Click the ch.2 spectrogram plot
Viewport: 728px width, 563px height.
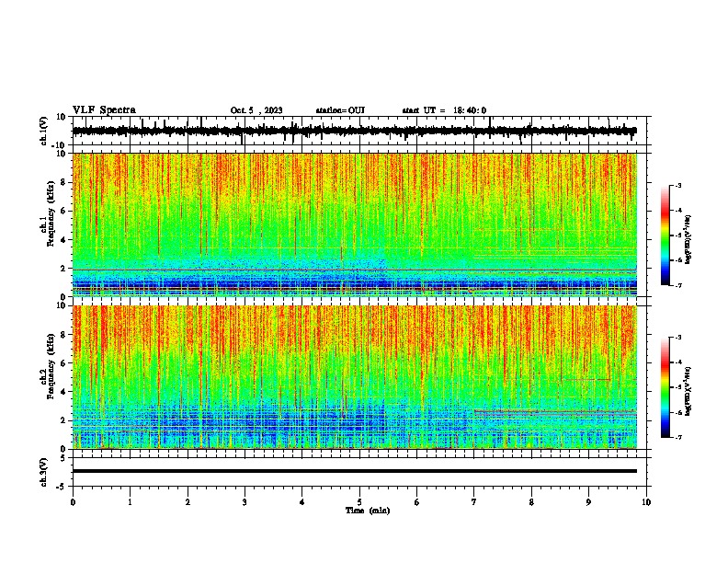coord(355,377)
